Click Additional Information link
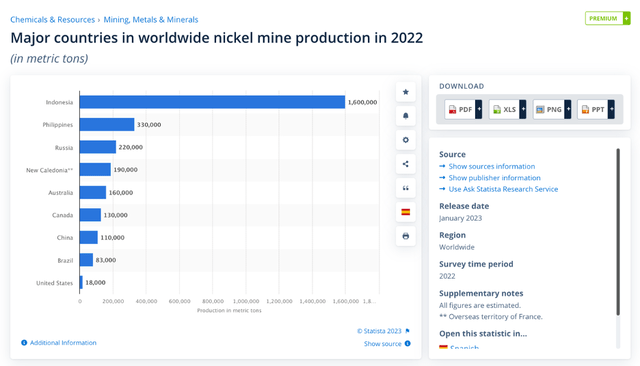Image resolution: width=640 pixels, height=366 pixels. 63,343
